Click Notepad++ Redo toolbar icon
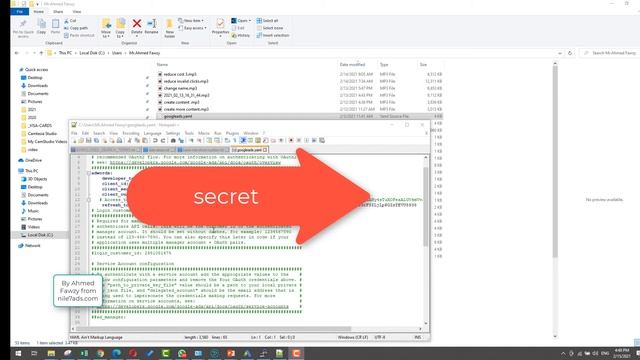640x360 pixels. click(162, 140)
